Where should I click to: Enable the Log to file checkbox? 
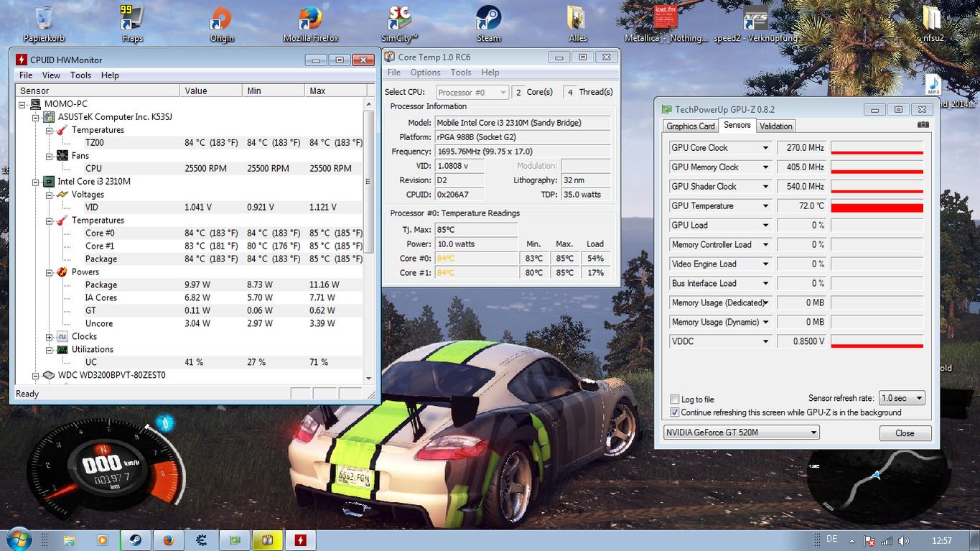coord(674,399)
